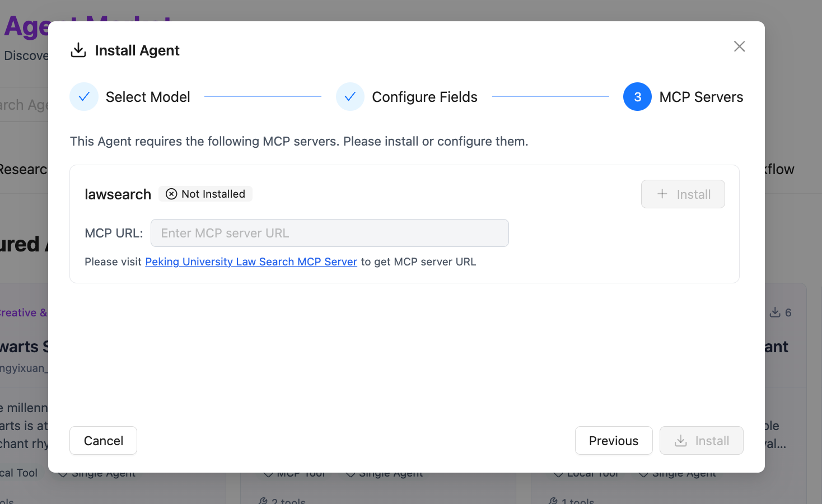
Task: Select the Select Model step label
Action: click(148, 97)
